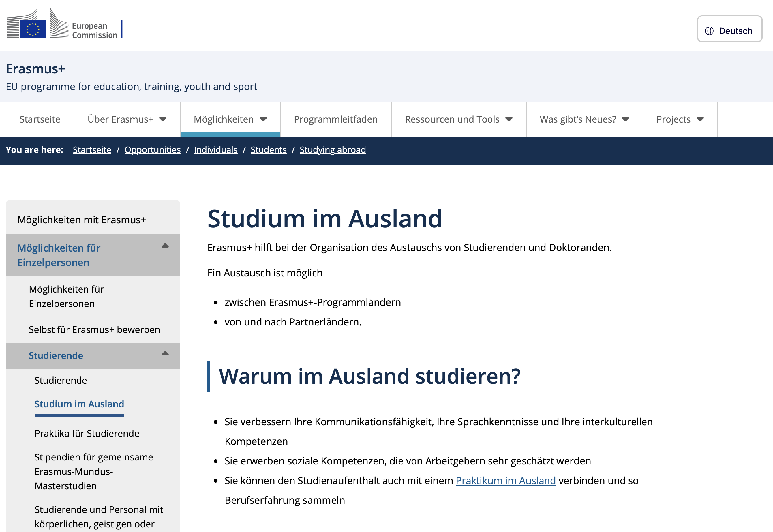Select Studium im Ausland in sidebar
Viewport: 773px width, 532px height.
(x=79, y=404)
